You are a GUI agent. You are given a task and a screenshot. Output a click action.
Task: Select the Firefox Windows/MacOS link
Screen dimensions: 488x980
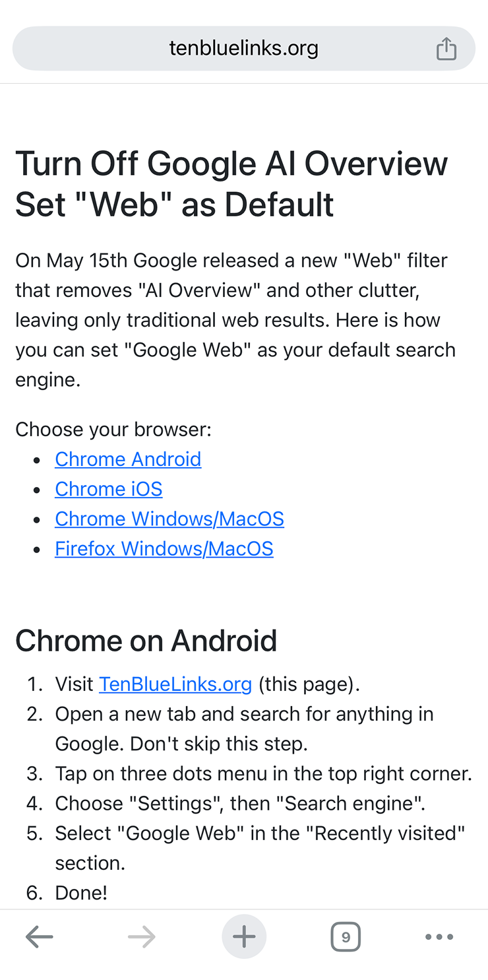[164, 548]
